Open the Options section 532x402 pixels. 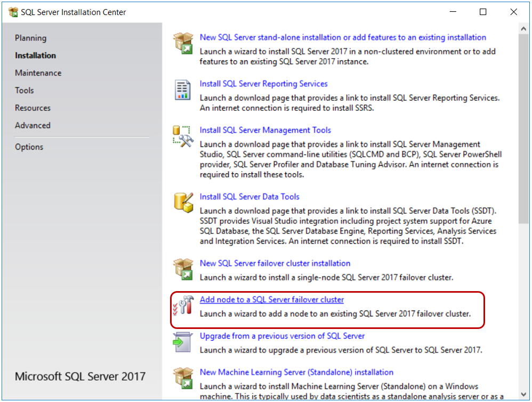[29, 147]
